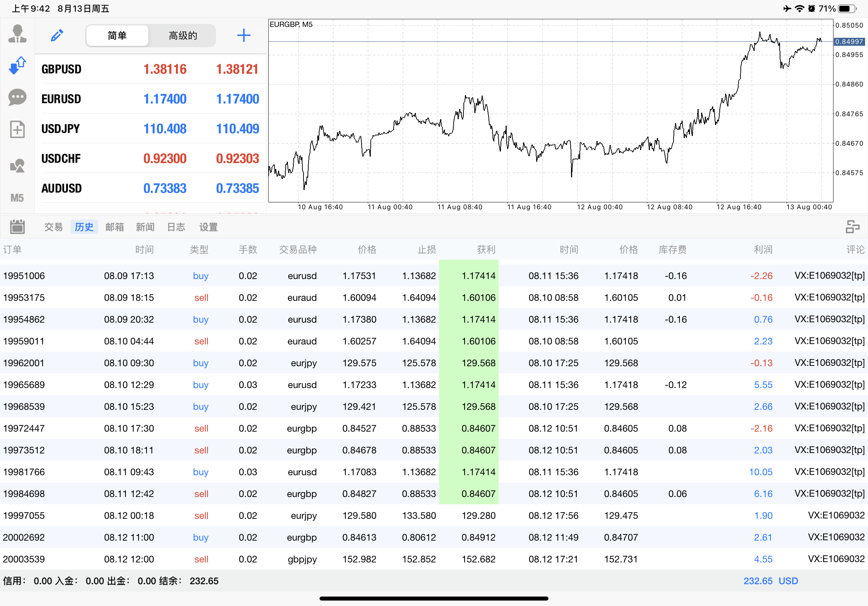Open the history calendar date filter icon

[x=17, y=227]
